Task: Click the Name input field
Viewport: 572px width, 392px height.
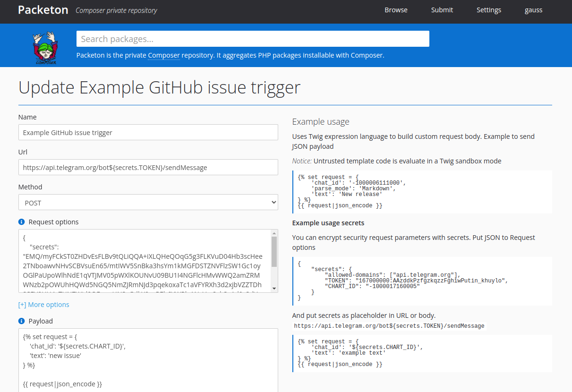Action: pos(148,133)
